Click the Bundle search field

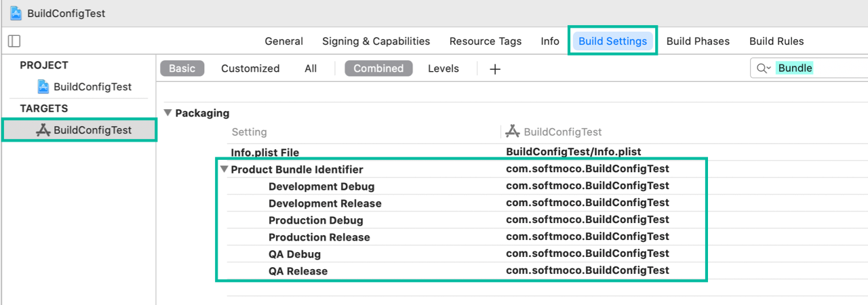click(814, 68)
